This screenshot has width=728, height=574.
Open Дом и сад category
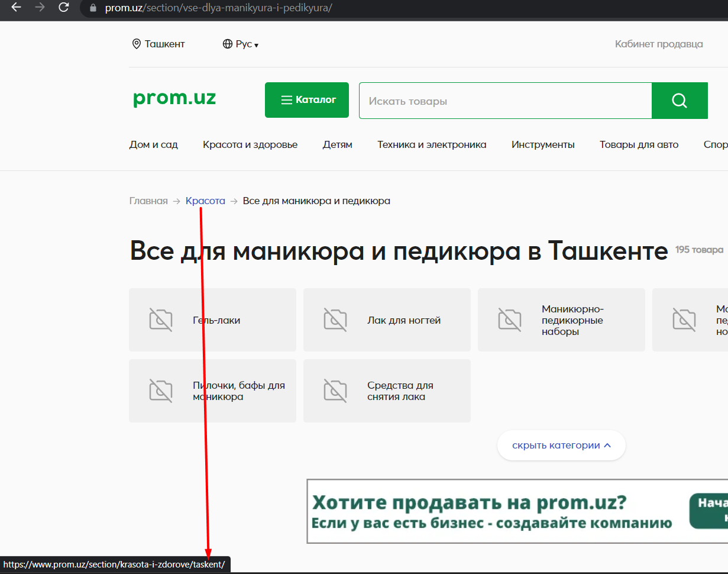click(x=154, y=144)
